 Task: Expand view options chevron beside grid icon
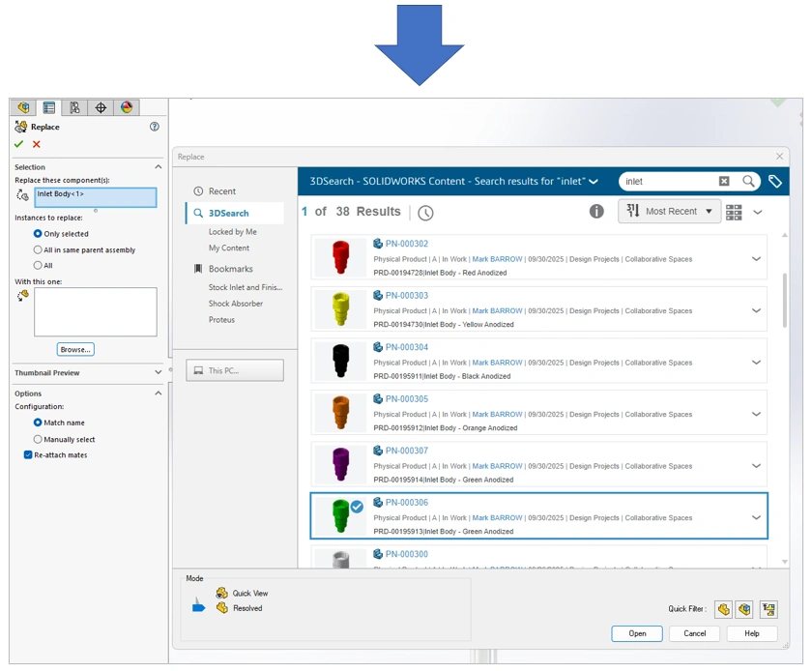[758, 212]
